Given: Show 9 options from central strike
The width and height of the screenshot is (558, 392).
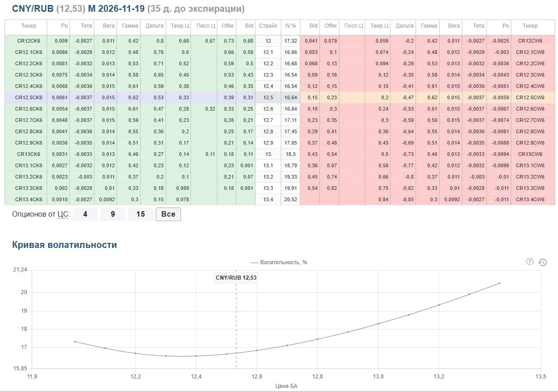Looking at the screenshot, I should click(x=113, y=214).
